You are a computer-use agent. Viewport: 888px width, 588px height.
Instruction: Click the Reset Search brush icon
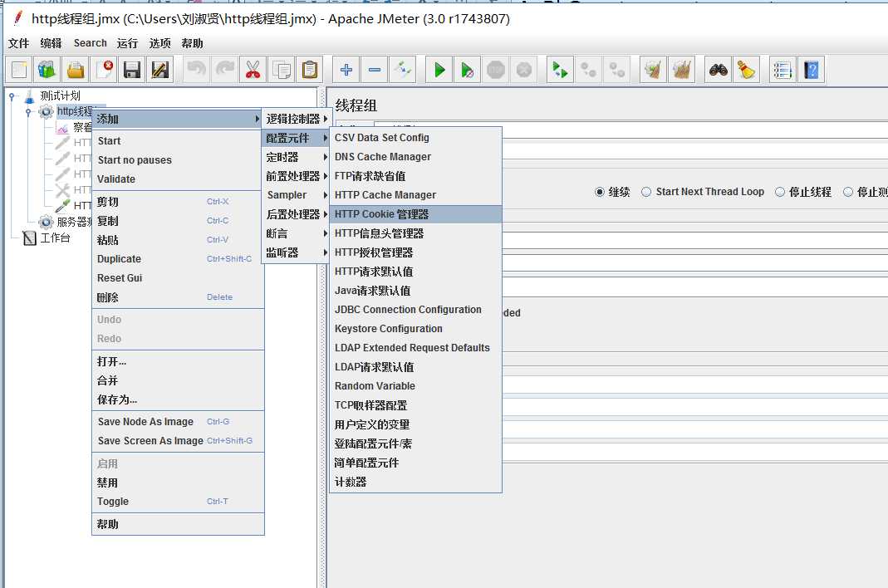coord(747,71)
